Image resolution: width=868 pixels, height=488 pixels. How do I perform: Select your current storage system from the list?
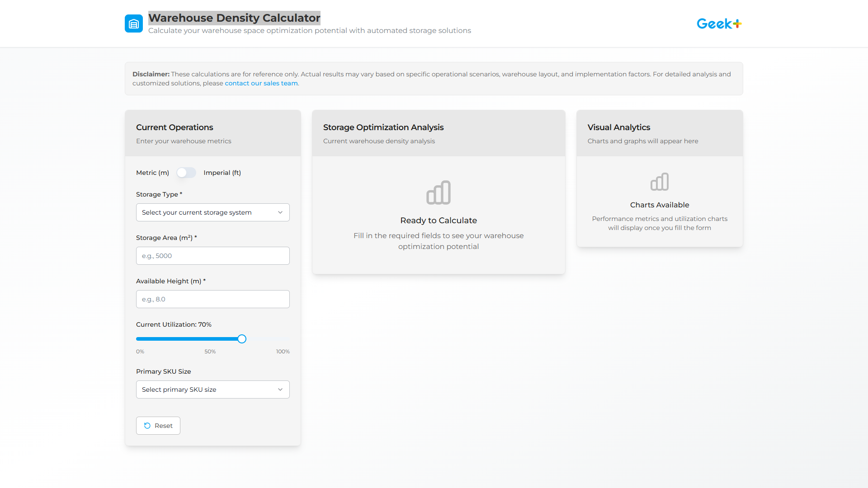[212, 212]
